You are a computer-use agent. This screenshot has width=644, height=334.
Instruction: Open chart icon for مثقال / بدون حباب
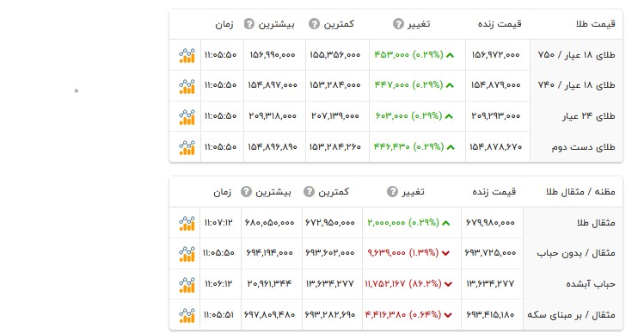(187, 253)
